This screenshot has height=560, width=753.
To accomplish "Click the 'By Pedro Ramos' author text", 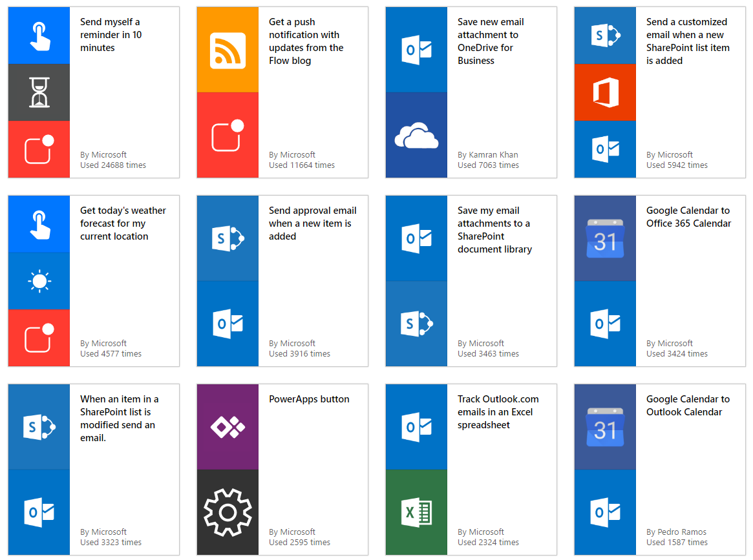I will (676, 532).
